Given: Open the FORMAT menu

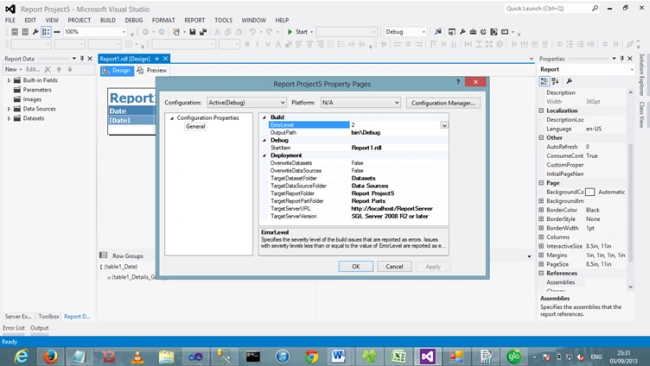Looking at the screenshot, I should click(163, 20).
